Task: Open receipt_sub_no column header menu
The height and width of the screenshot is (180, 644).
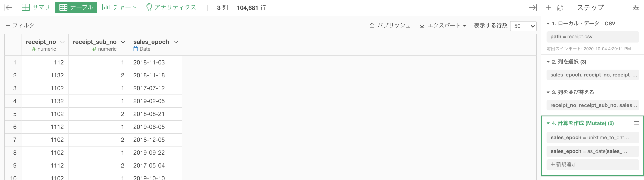Action: point(123,42)
